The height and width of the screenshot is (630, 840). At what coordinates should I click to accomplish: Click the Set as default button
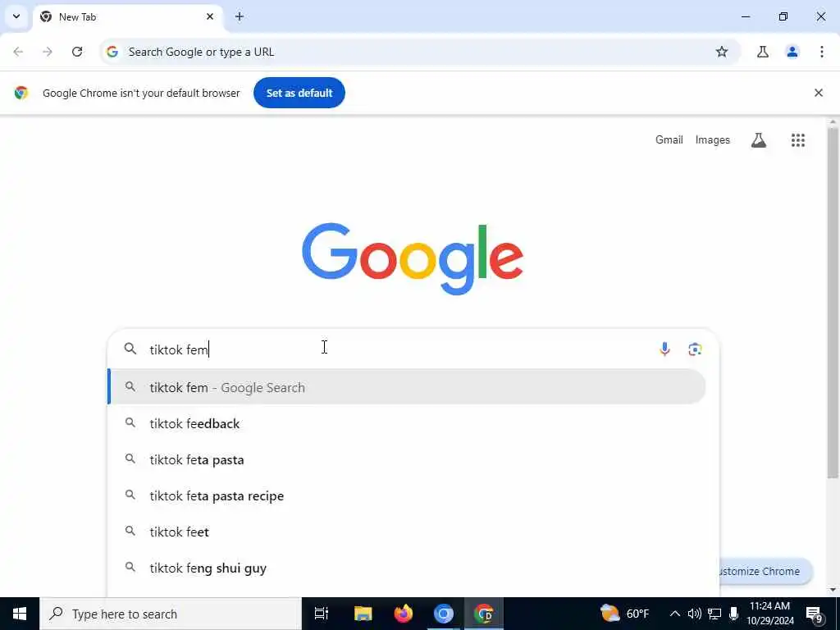point(299,93)
